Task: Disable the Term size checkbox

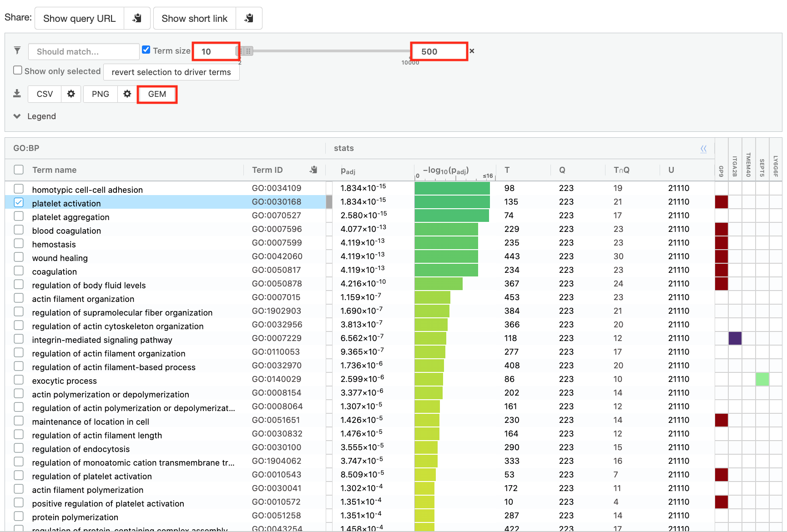Action: point(146,50)
